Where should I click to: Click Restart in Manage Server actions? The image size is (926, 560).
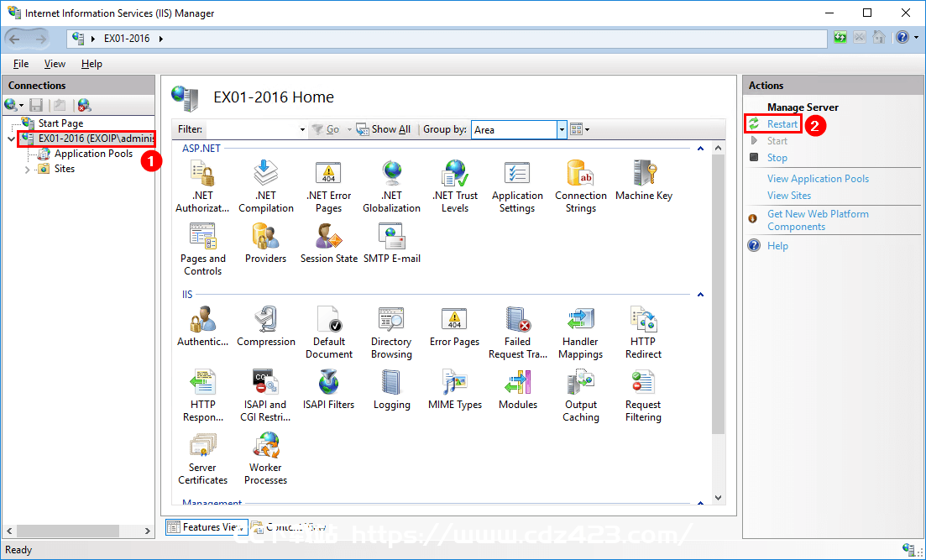[x=782, y=124]
